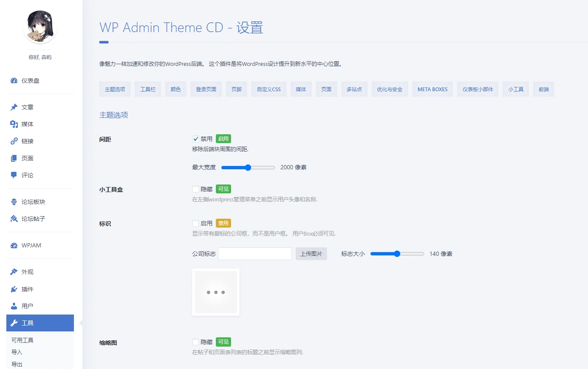Enable the 标识 启用 checkbox
The width and height of the screenshot is (588, 369).
(x=196, y=223)
